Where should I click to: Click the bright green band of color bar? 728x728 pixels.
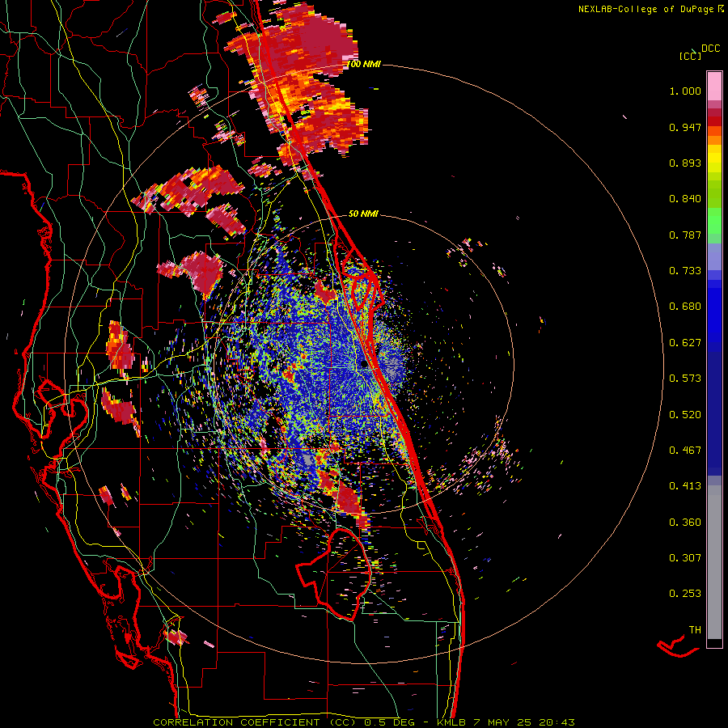(x=714, y=221)
